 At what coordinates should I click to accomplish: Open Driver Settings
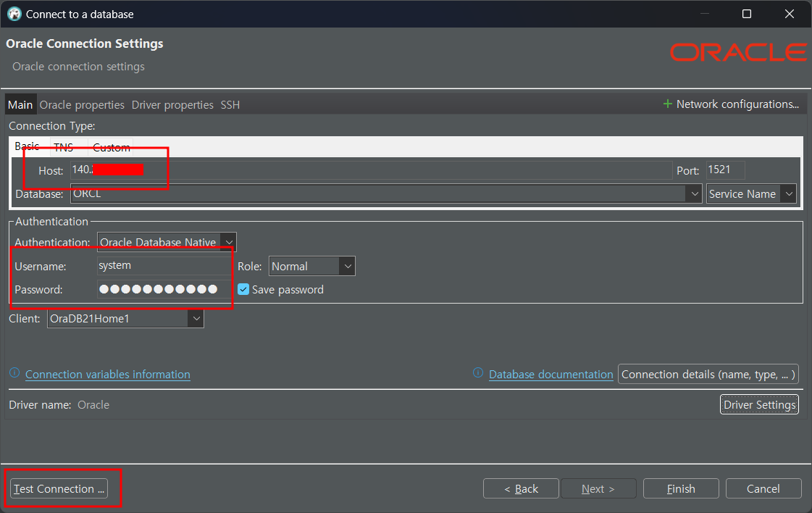pyautogui.click(x=759, y=404)
